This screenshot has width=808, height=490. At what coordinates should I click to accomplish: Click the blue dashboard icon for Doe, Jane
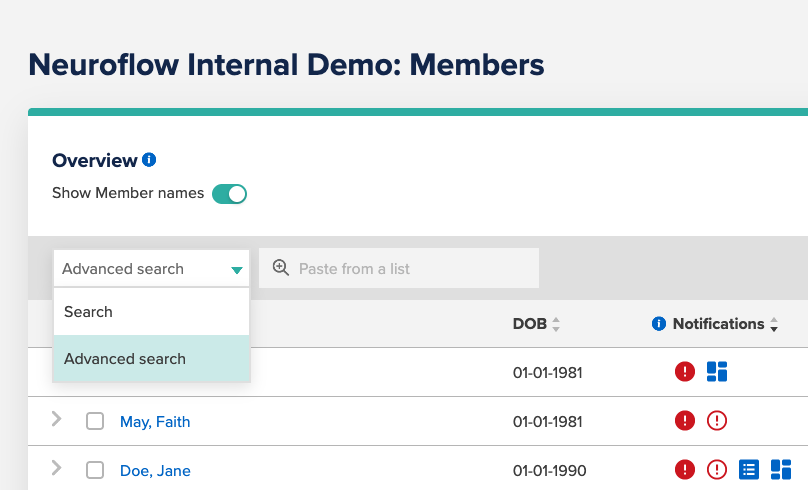pos(781,469)
